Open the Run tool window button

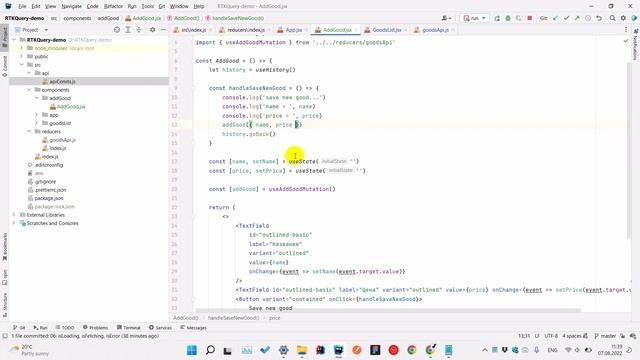click(x=40, y=328)
